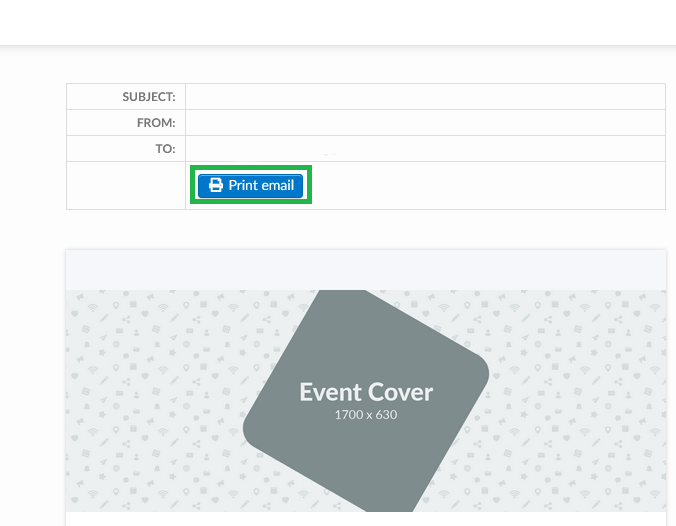Click the empty subject value cell
The image size is (676, 526).
pos(426,97)
